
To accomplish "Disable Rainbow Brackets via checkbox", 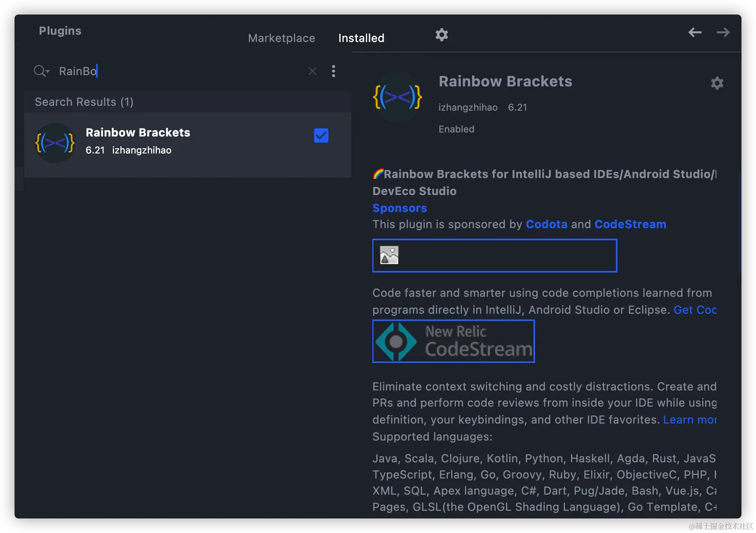I will coord(321,136).
